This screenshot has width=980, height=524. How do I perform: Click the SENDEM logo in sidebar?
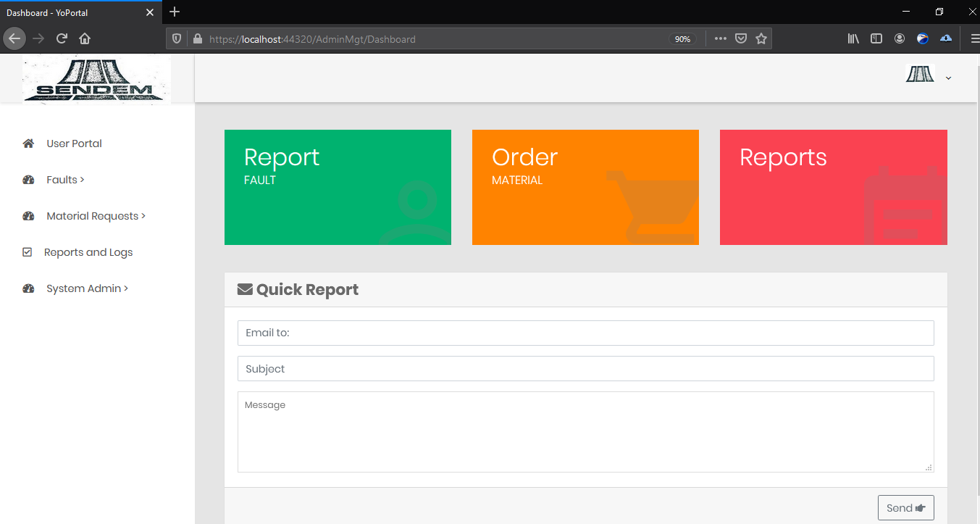pyautogui.click(x=96, y=80)
